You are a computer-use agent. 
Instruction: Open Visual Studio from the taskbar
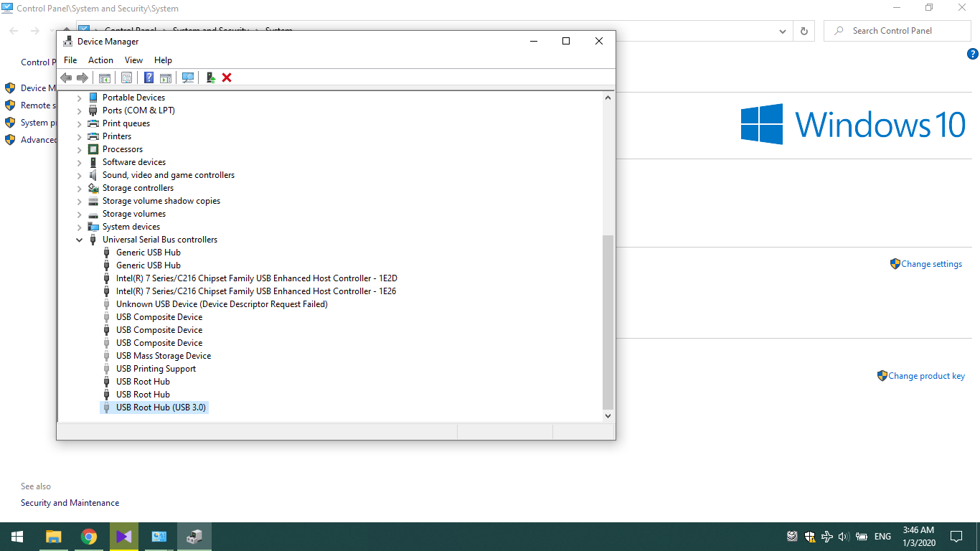(x=123, y=537)
